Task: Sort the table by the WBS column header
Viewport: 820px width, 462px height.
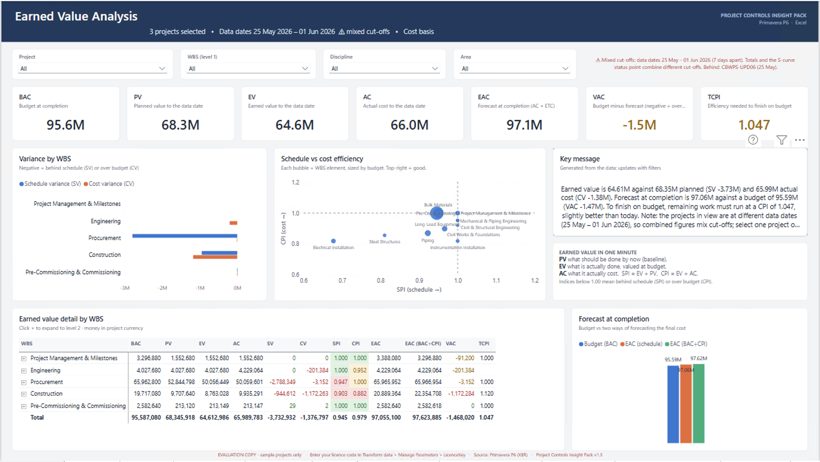Action: [27, 343]
